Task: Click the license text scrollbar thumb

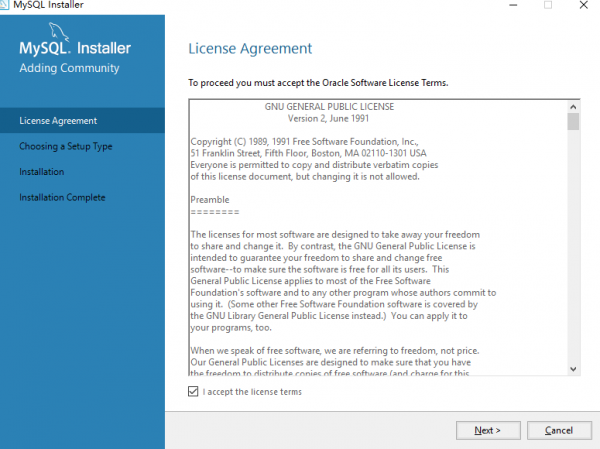Action: (573, 122)
